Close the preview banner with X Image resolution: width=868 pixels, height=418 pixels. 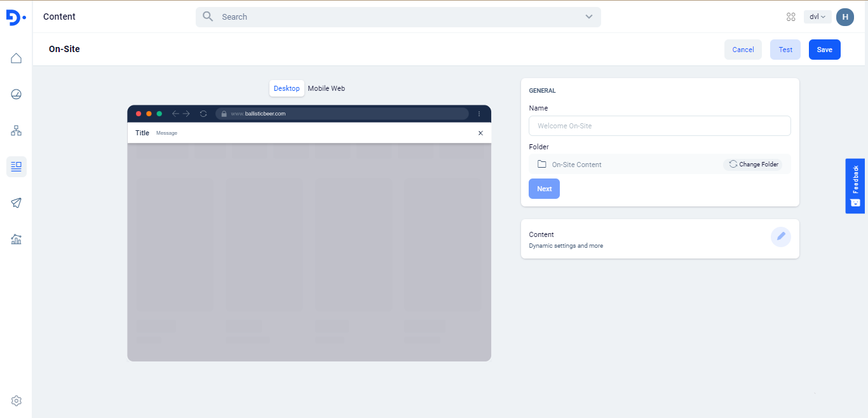click(x=480, y=133)
